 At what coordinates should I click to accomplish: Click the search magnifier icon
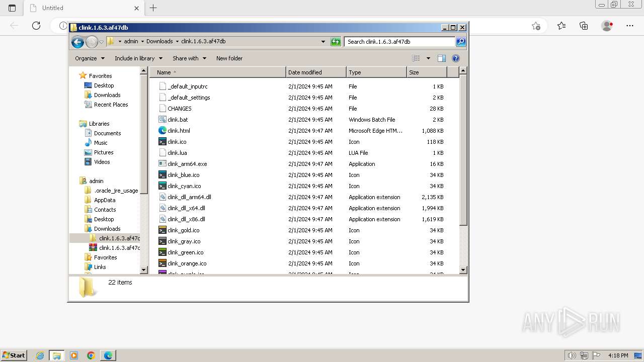(460, 42)
